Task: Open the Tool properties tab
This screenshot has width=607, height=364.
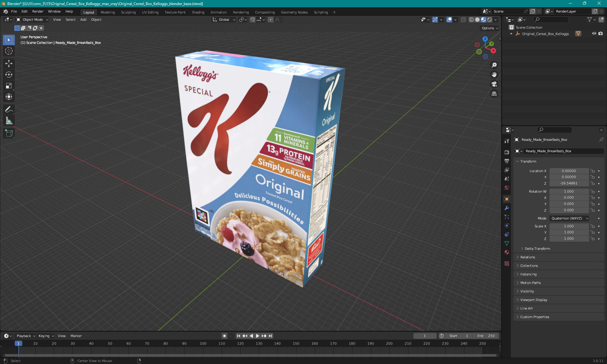Action: pyautogui.click(x=507, y=141)
